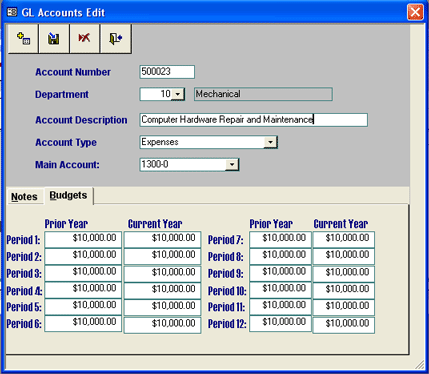Click Period 8 Current Year budget field
This screenshot has width=429, height=374.
(344, 256)
